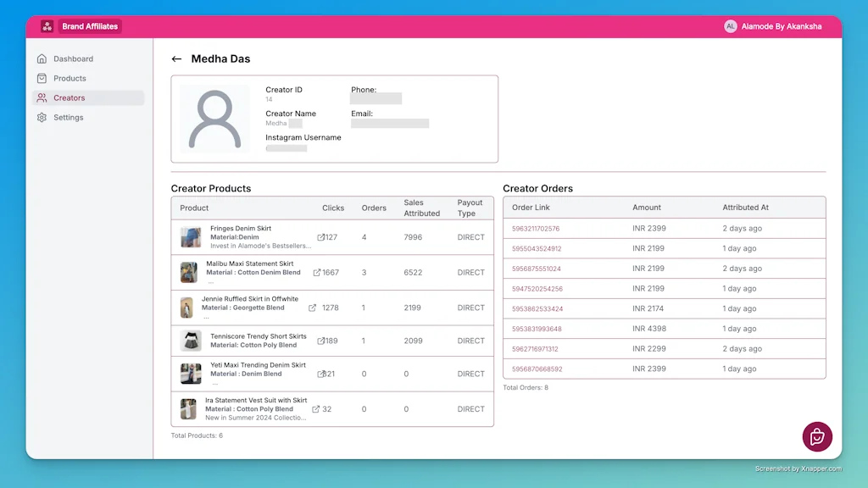This screenshot has height=488, width=868.
Task: Open Products in sidebar
Action: point(70,79)
